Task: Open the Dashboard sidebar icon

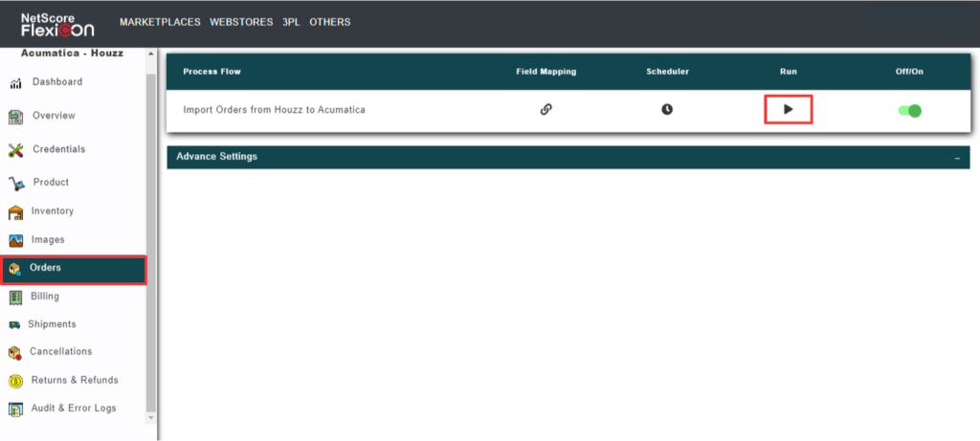Action: (x=16, y=83)
